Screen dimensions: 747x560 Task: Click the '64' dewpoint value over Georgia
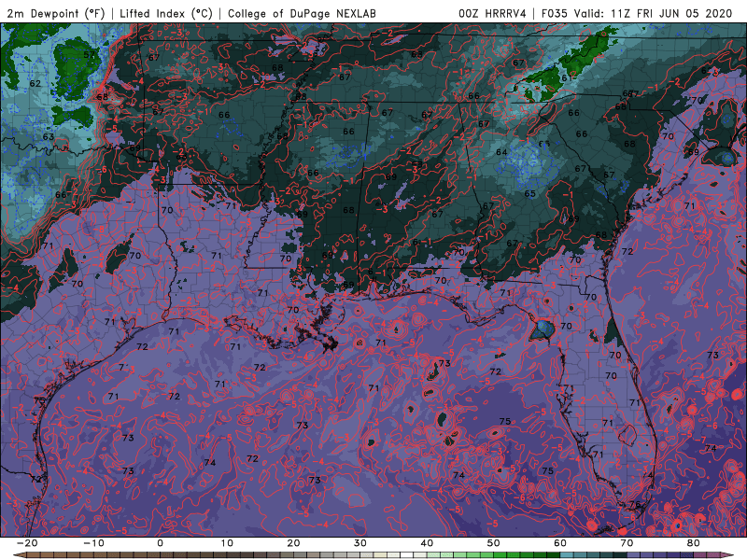click(x=501, y=152)
